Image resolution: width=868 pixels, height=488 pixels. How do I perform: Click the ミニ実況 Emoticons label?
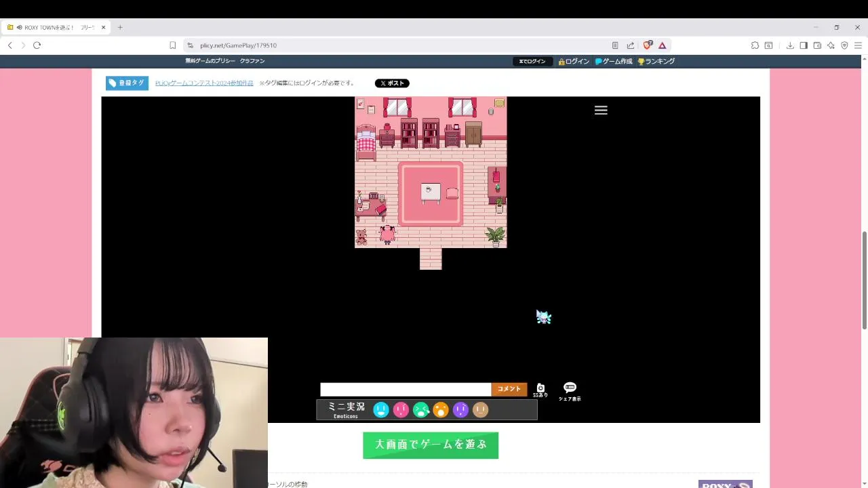pyautogui.click(x=346, y=409)
